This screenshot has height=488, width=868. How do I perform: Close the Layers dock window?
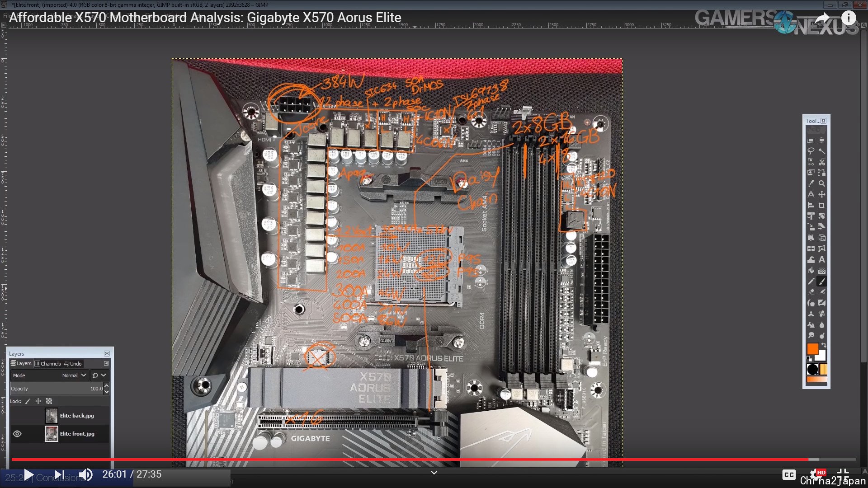coord(107,354)
